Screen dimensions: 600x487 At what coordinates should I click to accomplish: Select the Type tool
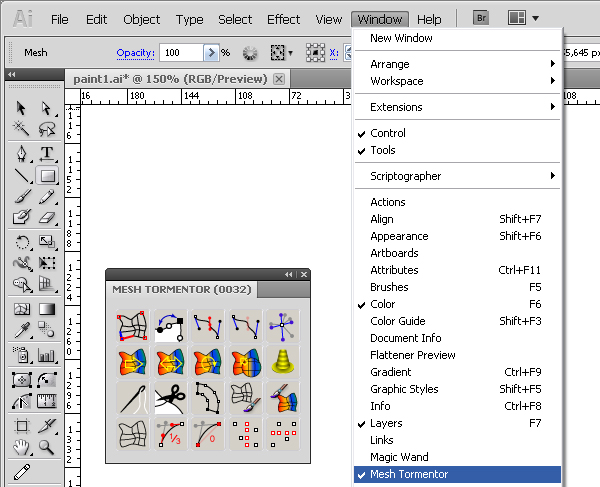point(47,154)
